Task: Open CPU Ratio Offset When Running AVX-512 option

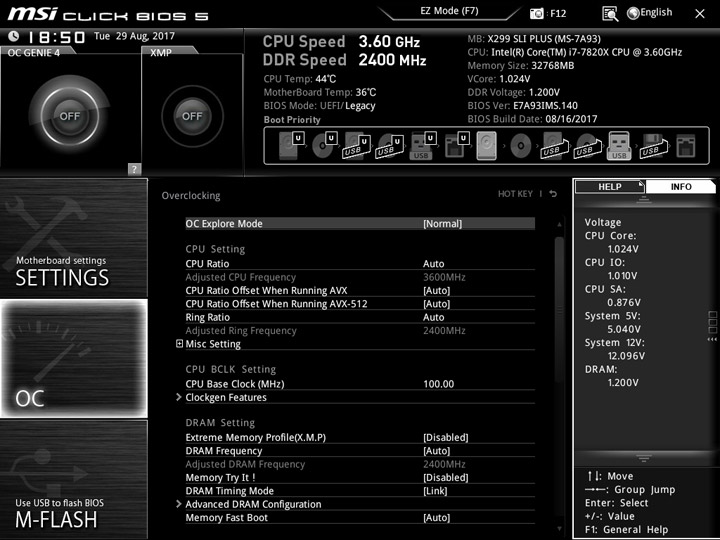Action: pos(360,304)
